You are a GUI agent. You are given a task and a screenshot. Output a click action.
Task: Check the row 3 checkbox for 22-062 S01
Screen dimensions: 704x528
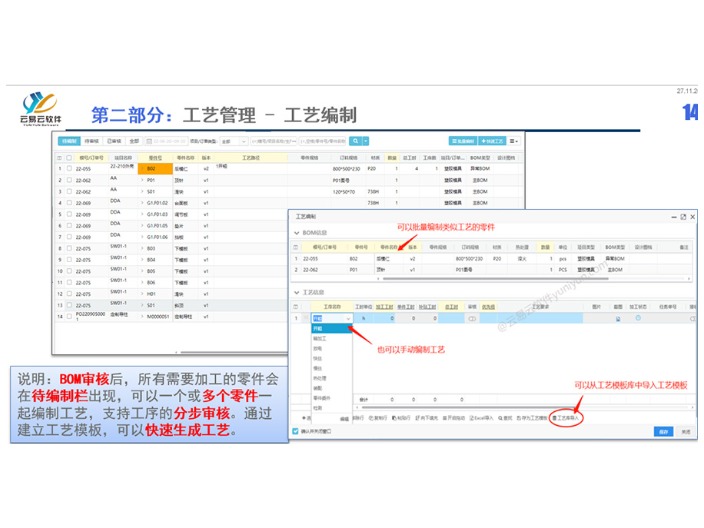click(x=69, y=192)
